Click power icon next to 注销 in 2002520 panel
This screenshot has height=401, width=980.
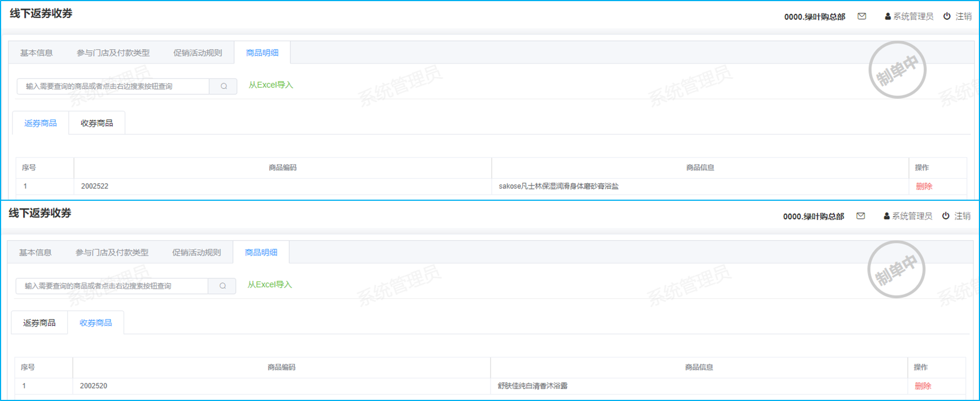pyautogui.click(x=946, y=216)
